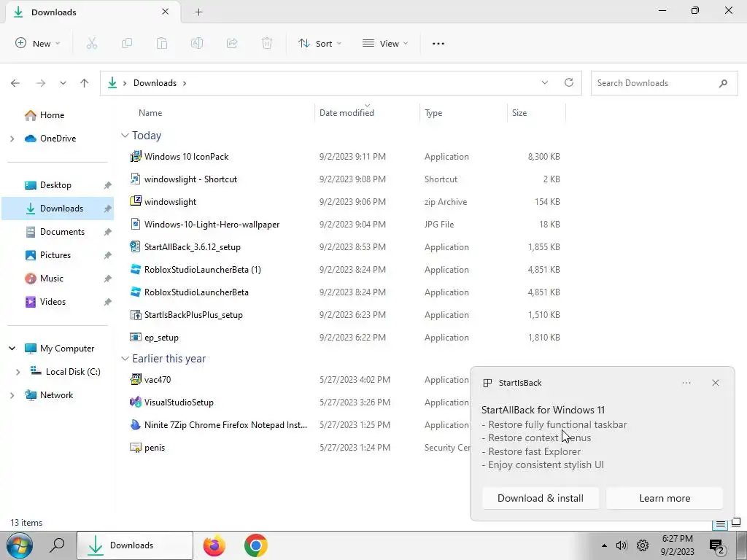Open the View dropdown menu

[385, 43]
